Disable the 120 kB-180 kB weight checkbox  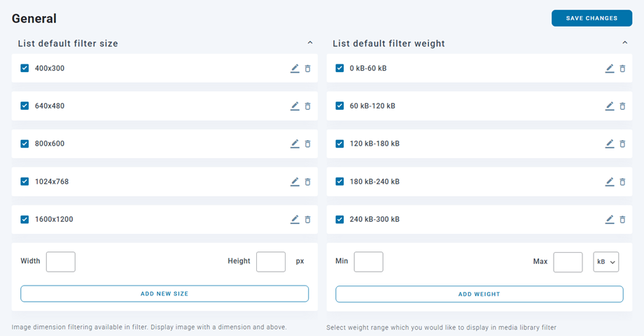click(340, 144)
